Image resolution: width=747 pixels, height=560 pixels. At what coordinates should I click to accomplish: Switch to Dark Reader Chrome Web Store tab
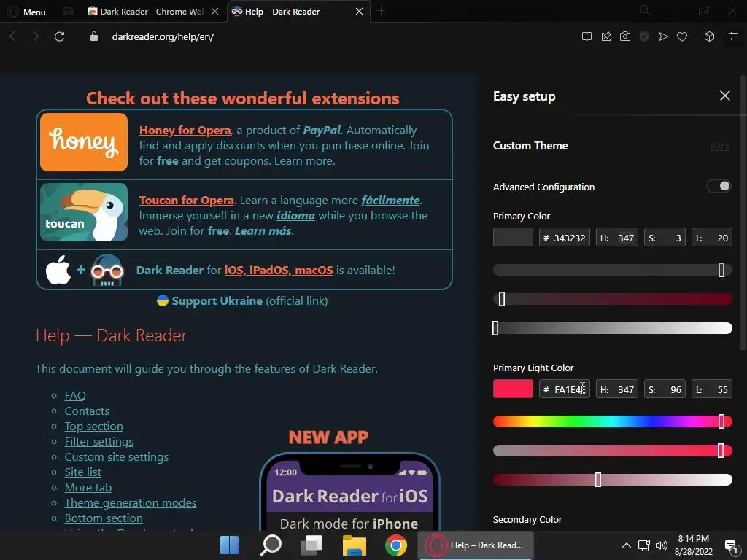pos(147,12)
